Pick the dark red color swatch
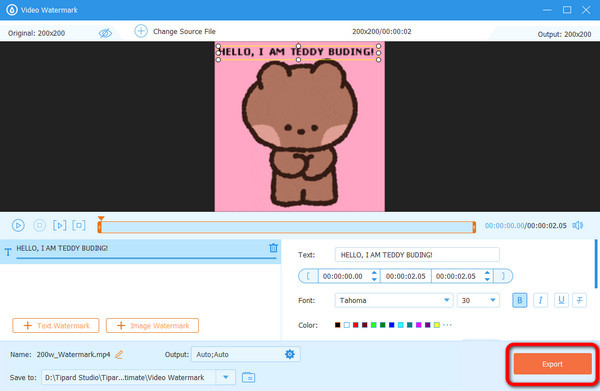The width and height of the screenshot is (600, 391). coord(365,325)
